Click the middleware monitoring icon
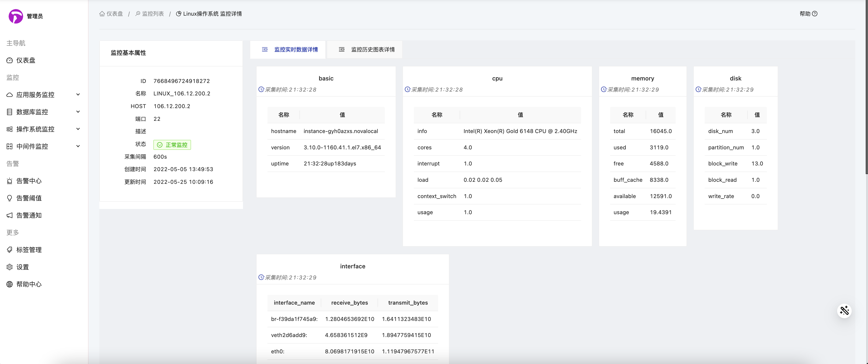 click(10, 146)
